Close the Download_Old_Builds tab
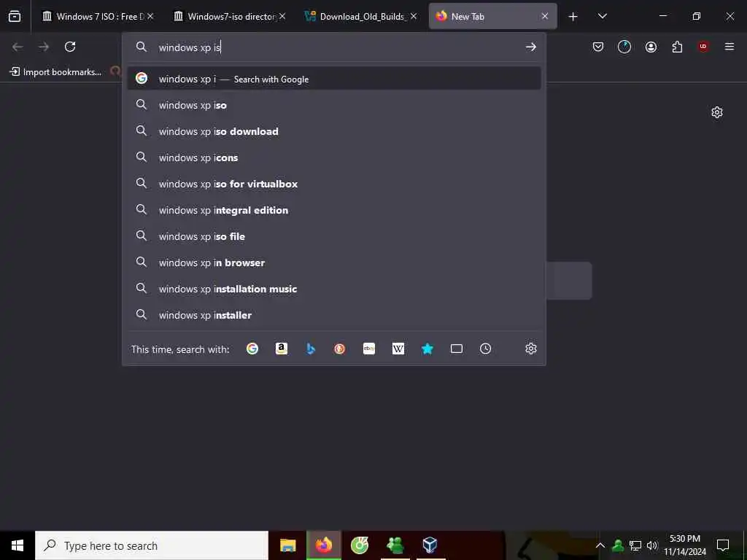Image resolution: width=747 pixels, height=560 pixels. click(x=414, y=16)
